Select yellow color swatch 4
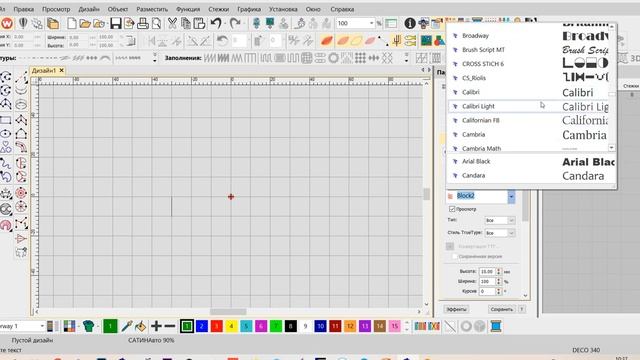Viewport: 640px width, 360px height. point(231,326)
